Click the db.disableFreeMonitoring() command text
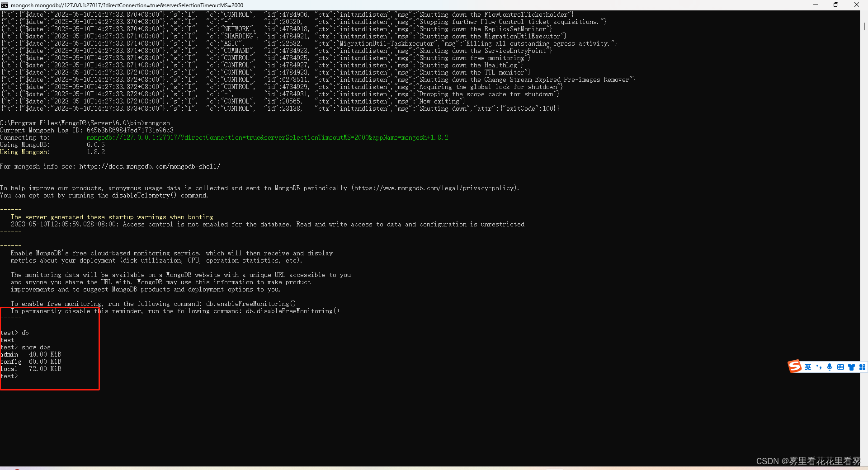The image size is (868, 470). click(292, 311)
